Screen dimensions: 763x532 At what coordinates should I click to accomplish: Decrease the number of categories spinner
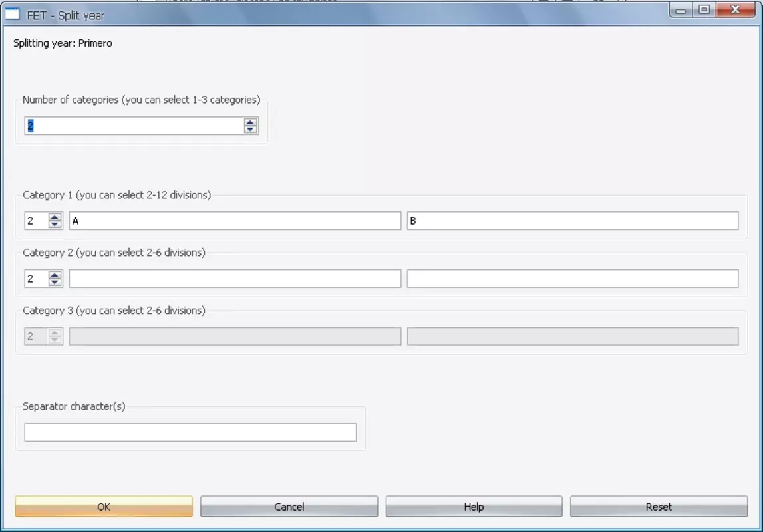click(251, 130)
